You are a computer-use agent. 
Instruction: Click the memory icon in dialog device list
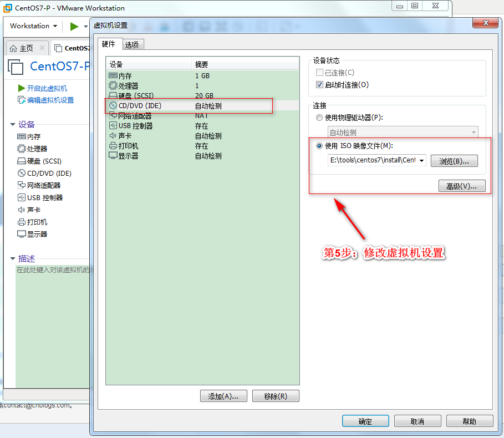click(x=113, y=76)
